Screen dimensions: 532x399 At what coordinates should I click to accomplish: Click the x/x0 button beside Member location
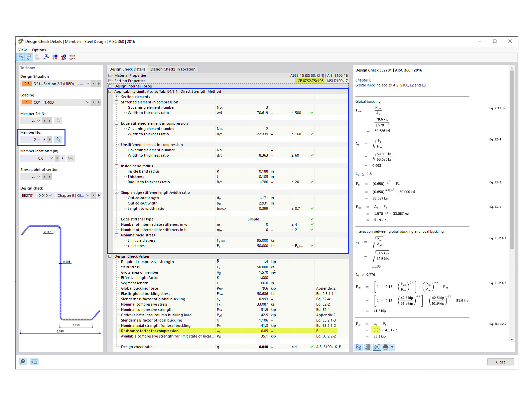click(x=70, y=158)
